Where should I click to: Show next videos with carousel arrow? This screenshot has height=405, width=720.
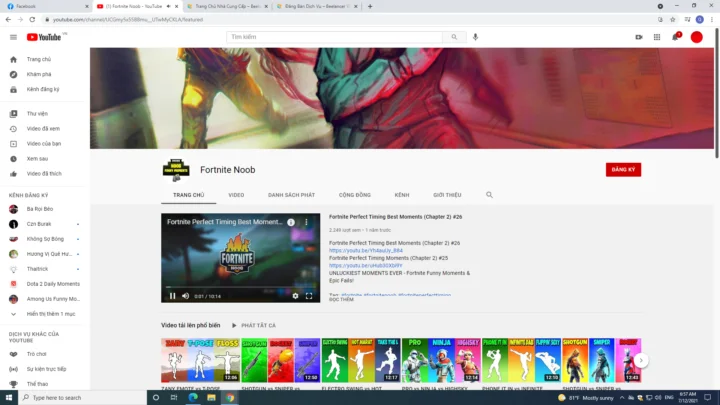(641, 360)
